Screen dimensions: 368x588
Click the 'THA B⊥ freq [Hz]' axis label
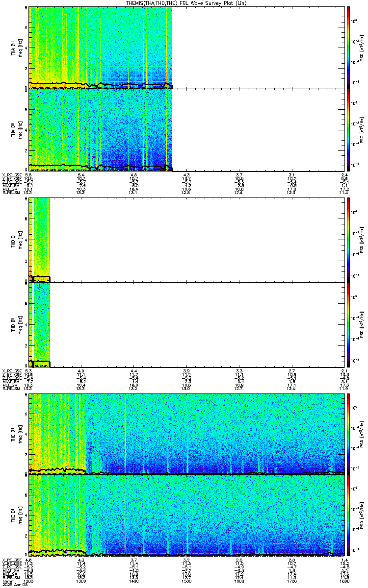click(x=16, y=48)
